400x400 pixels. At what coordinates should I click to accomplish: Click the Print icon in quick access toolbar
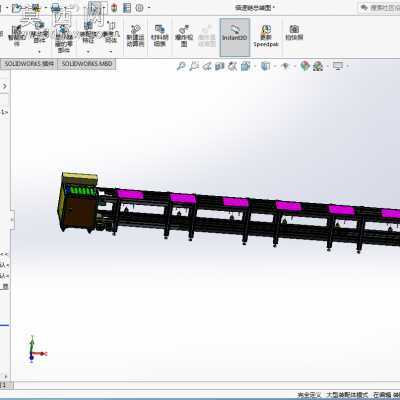(x=56, y=8)
